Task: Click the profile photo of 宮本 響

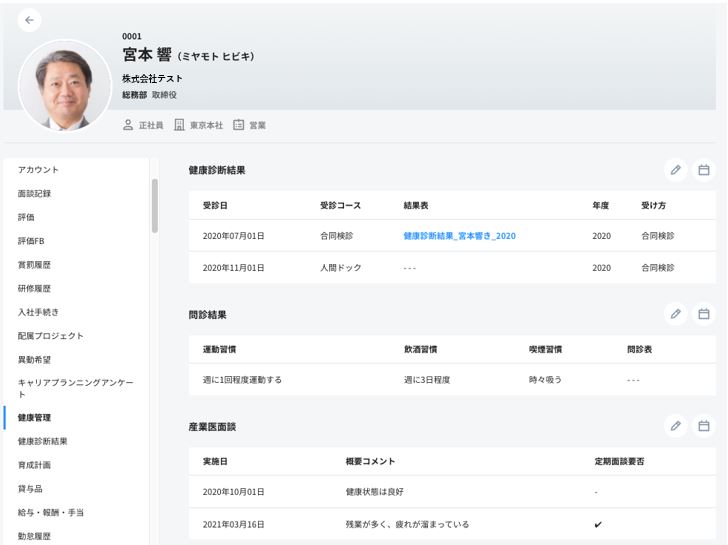Action: [x=65, y=84]
